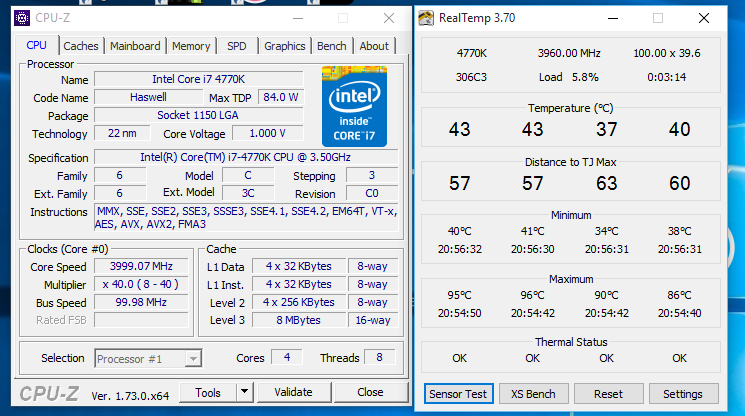Click the CPU-Z app icon in title bar

pyautogui.click(x=22, y=18)
